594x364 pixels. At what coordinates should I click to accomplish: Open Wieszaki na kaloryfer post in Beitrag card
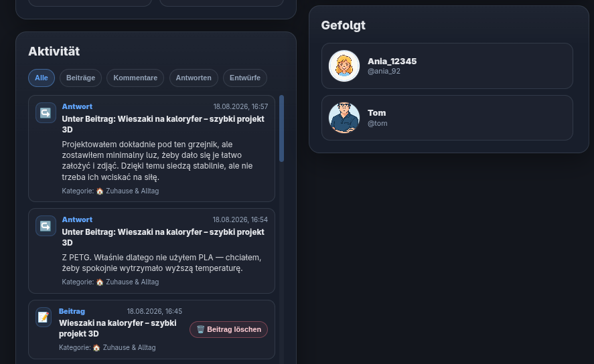pos(117,329)
